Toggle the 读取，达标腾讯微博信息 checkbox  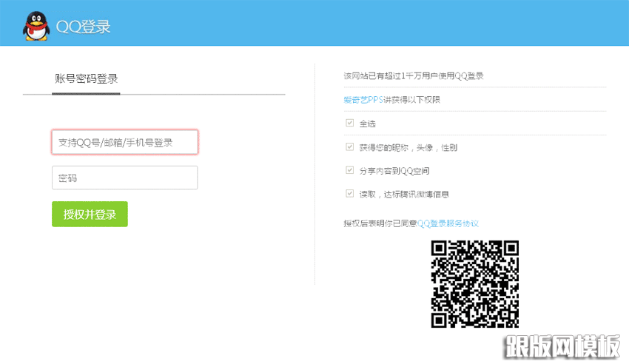tap(349, 194)
